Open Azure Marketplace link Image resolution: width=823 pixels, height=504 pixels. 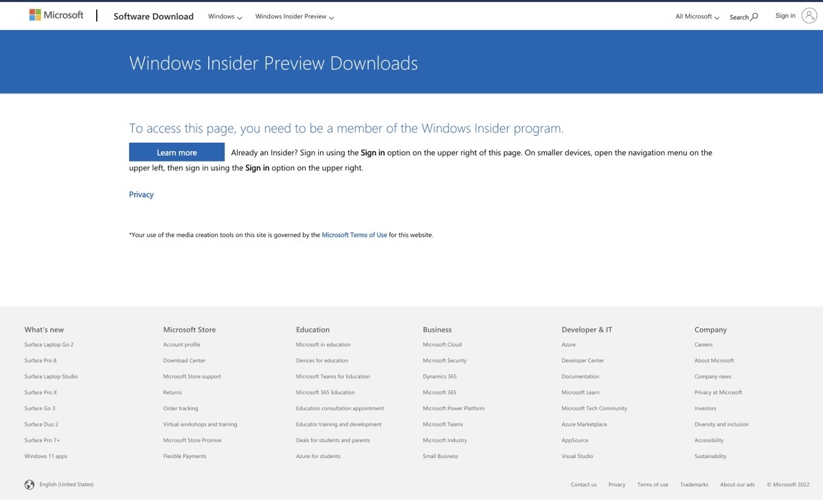[x=584, y=424]
